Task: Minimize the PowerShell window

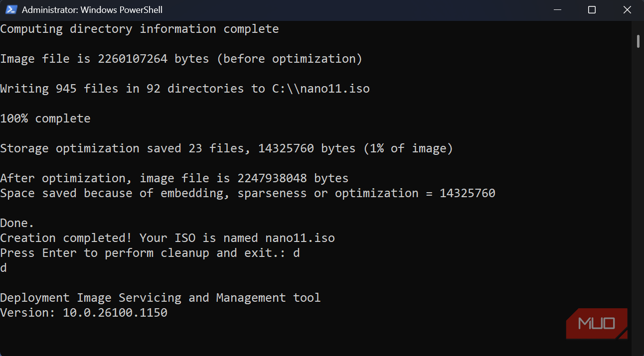Action: click(x=557, y=9)
